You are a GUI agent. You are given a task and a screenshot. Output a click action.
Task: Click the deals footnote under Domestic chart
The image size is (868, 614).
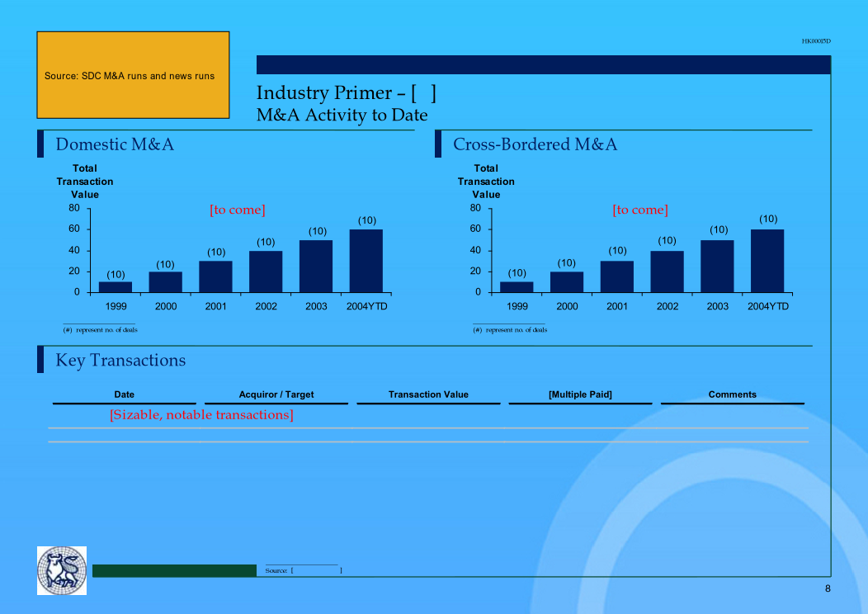100,330
